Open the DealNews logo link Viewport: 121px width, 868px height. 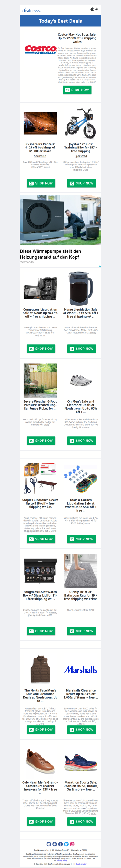click(x=31, y=10)
